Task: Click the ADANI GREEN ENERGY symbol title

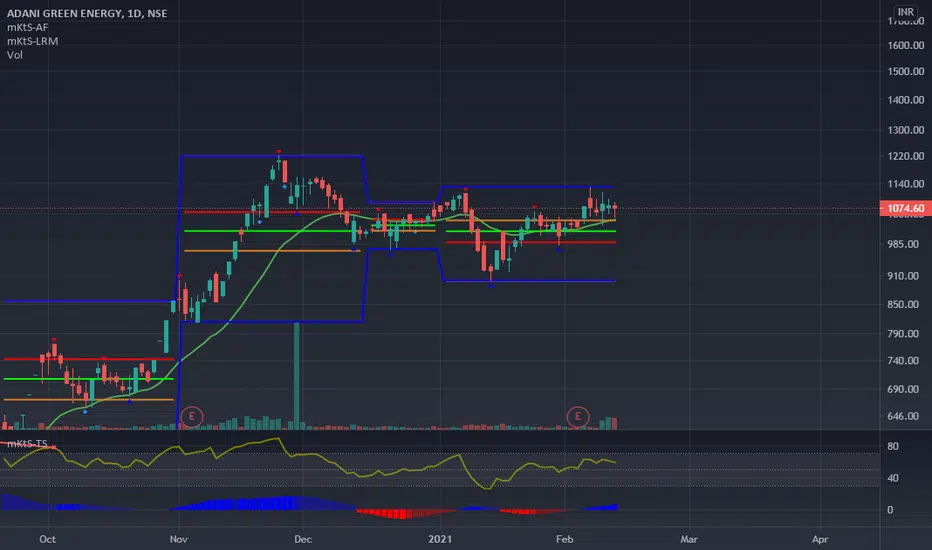Action: point(87,13)
